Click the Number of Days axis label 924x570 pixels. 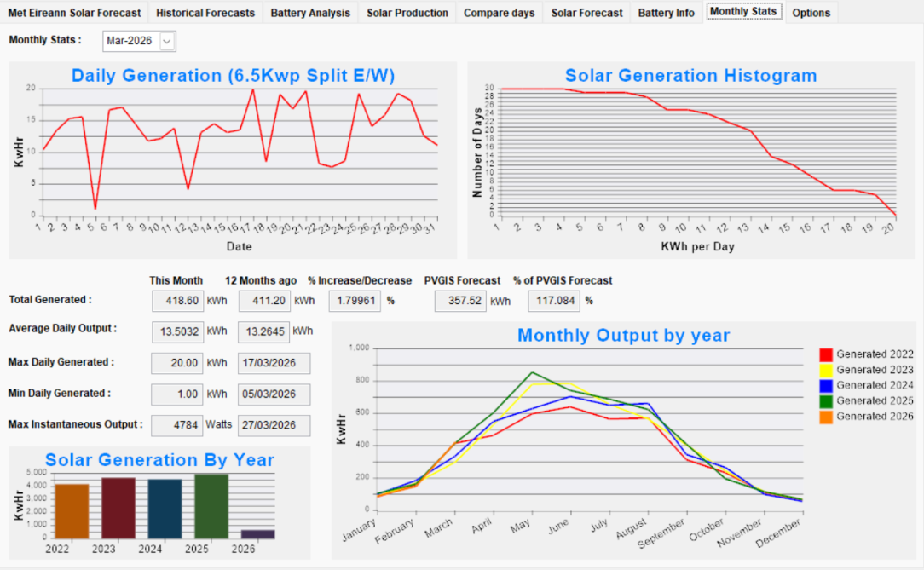point(477,152)
